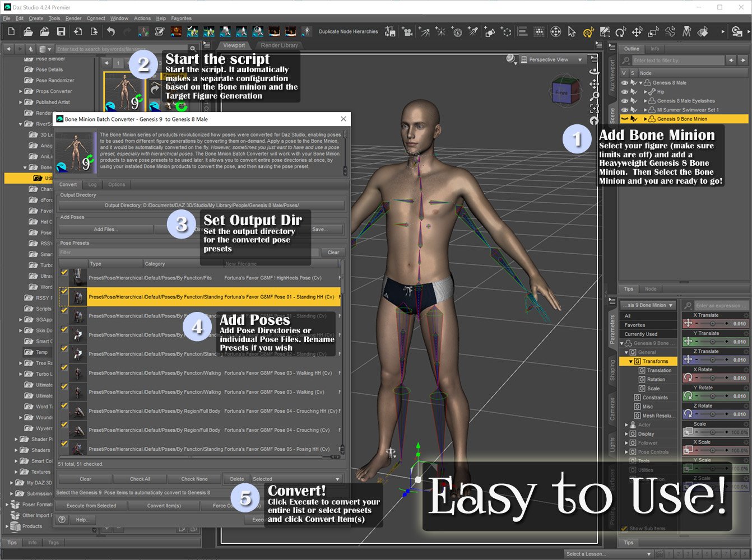This screenshot has width=752, height=560.
Task: Select the Rotate tool icon
Action: (621, 32)
